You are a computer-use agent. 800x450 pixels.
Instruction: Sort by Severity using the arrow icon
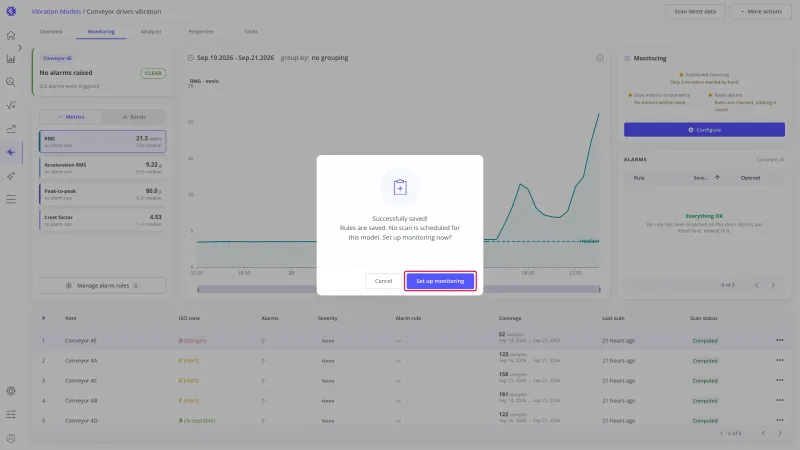tap(717, 178)
